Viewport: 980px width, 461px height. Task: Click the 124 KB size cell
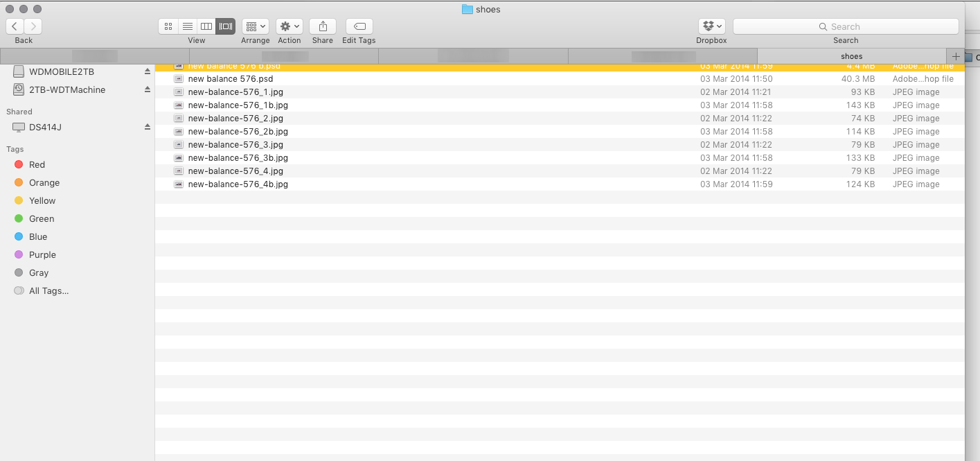[860, 184]
